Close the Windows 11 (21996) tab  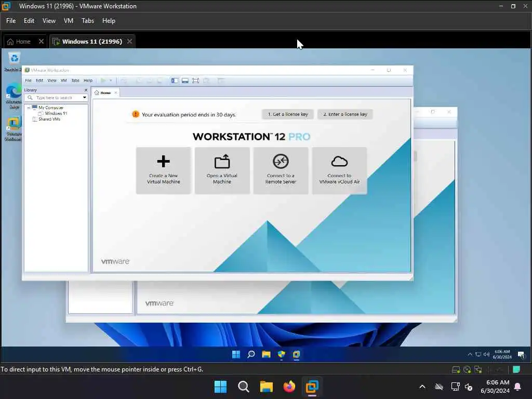click(129, 42)
